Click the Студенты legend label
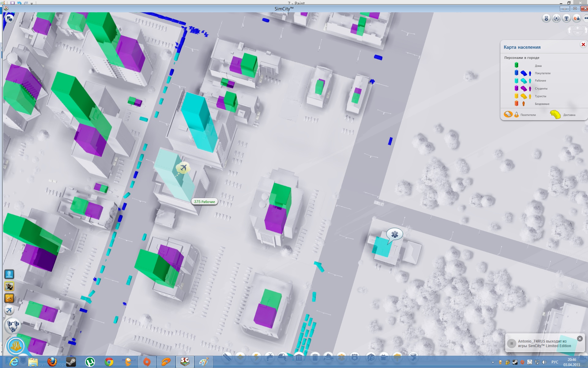588x368 pixels. coord(541,89)
